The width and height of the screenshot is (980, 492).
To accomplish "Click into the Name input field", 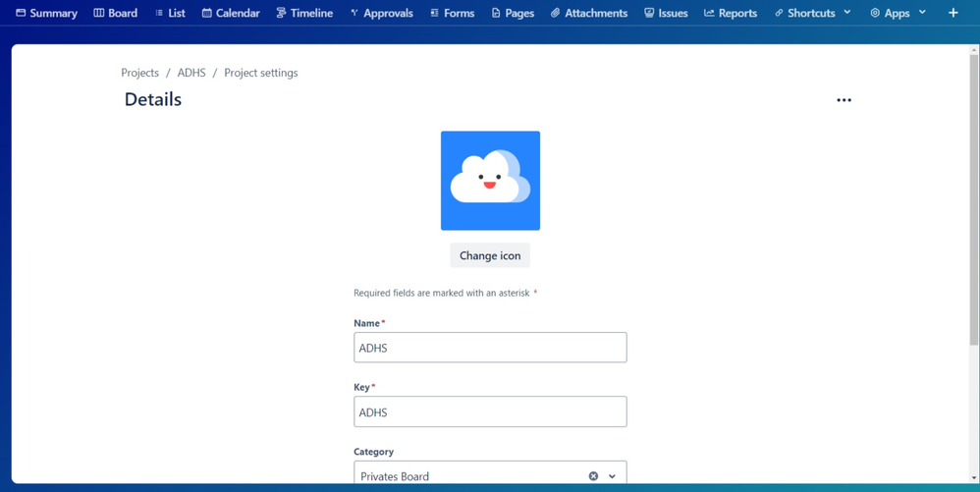I will (490, 348).
